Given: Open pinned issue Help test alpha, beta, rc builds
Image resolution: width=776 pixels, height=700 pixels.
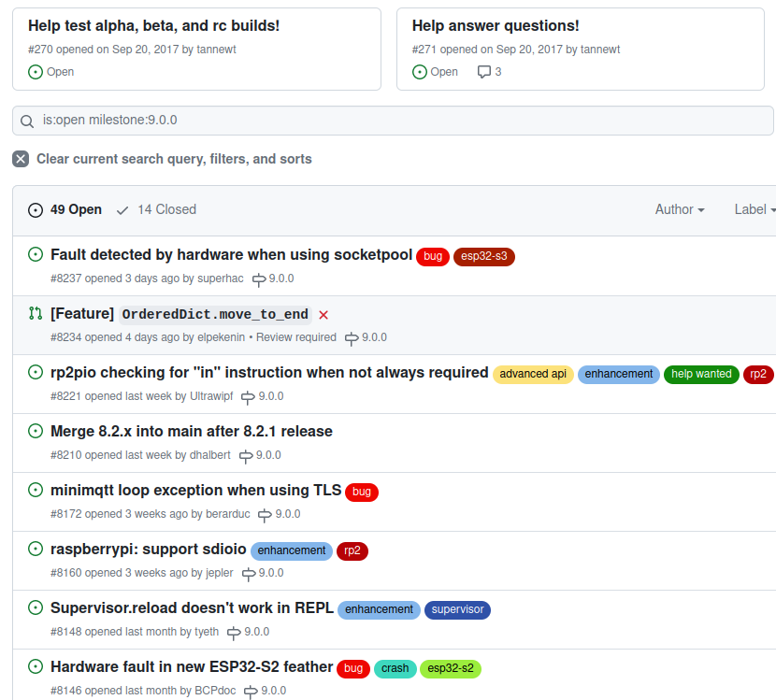Looking at the screenshot, I should (x=153, y=26).
